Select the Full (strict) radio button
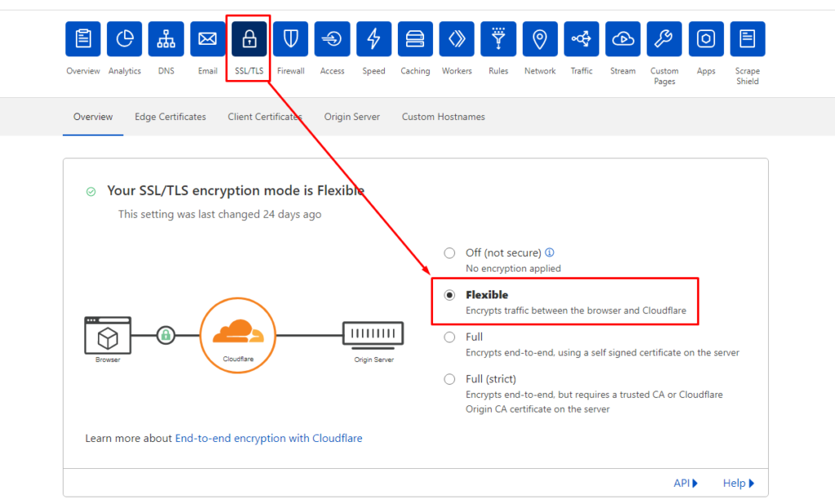This screenshot has height=504, width=835. pos(449,379)
